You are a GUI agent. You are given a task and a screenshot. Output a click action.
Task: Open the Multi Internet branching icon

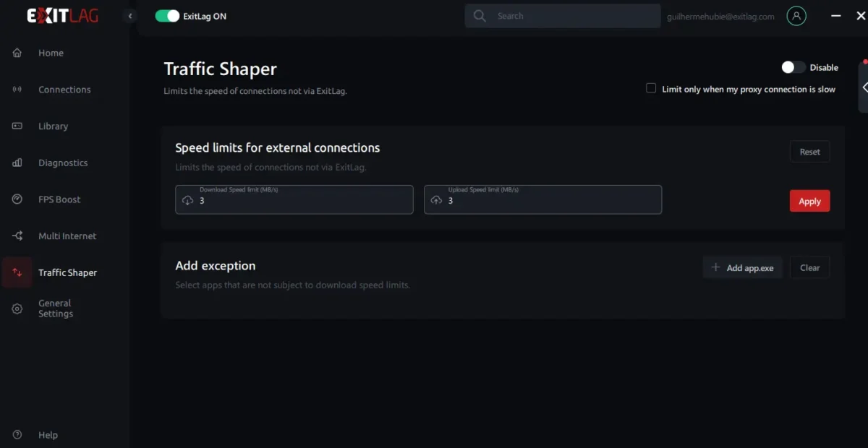point(17,236)
